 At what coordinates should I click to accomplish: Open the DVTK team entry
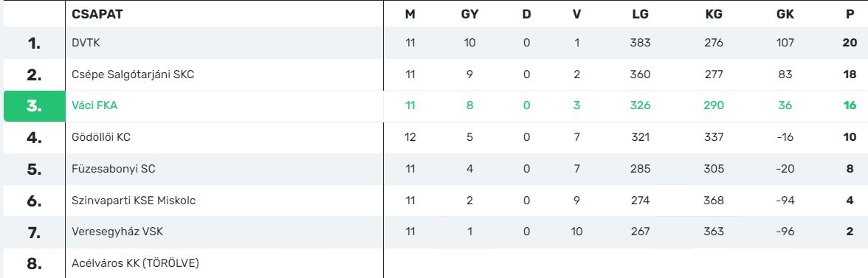pos(86,43)
